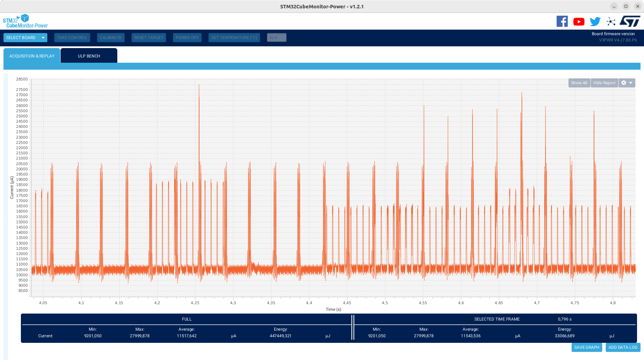
Task: Select the ACQUISITION & REPLAY tab
Action: pyautogui.click(x=32, y=56)
